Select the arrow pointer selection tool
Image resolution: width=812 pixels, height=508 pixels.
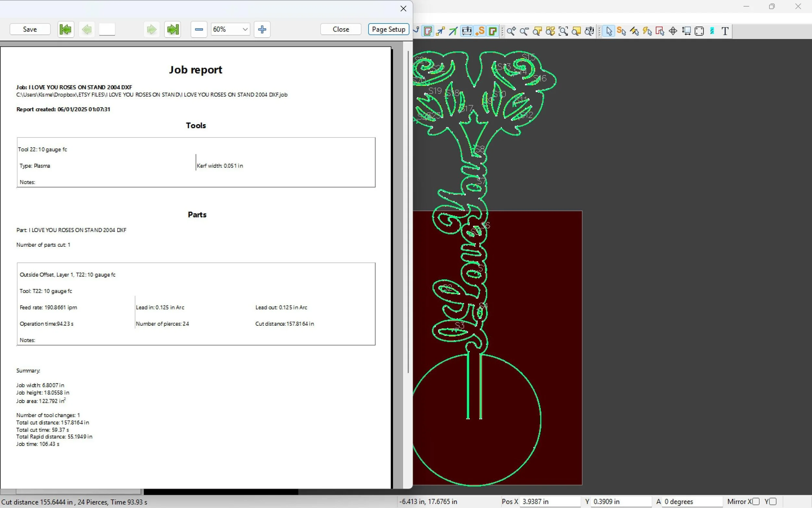(x=609, y=31)
